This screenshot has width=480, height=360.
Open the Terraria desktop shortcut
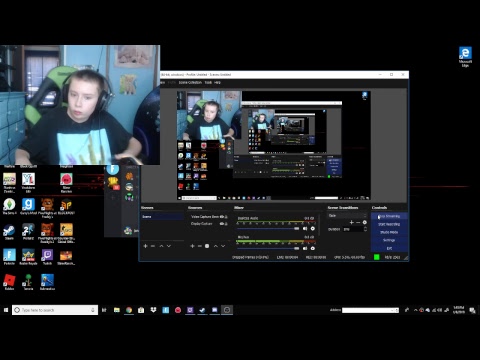(x=28, y=282)
